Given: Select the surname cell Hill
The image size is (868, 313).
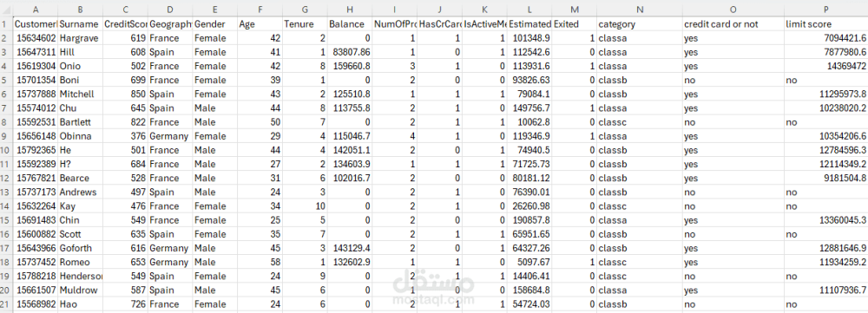Looking at the screenshot, I should pos(80,52).
